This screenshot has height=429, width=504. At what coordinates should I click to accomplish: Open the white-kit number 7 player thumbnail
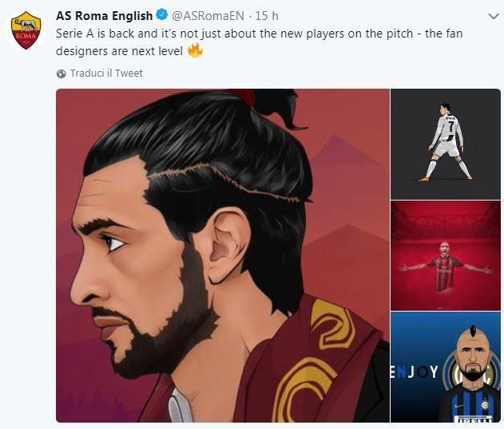(x=446, y=144)
